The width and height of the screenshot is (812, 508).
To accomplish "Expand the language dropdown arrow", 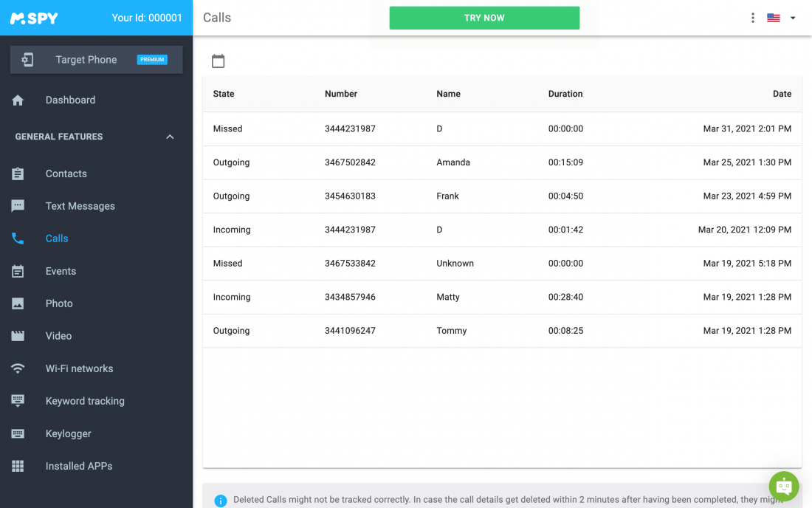I will tap(793, 18).
